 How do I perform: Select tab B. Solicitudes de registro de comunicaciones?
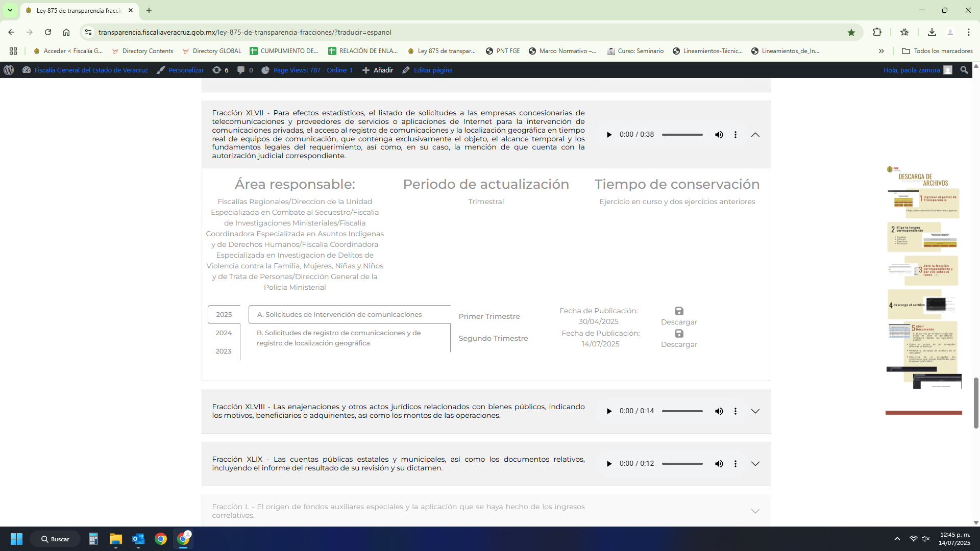338,338
